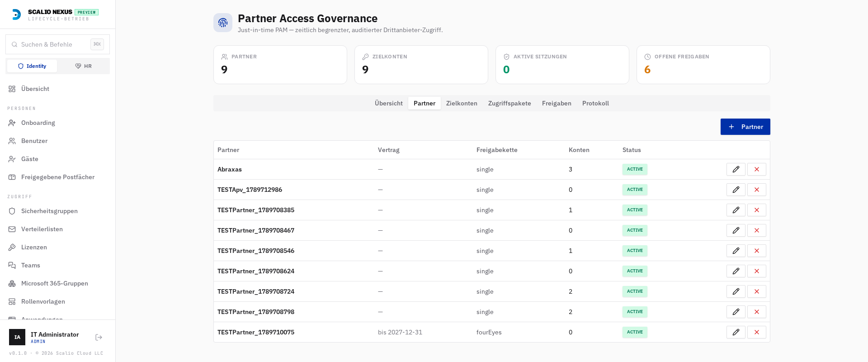Image resolution: width=868 pixels, height=362 pixels.
Task: Click the 'bis 2027-12-31' contract cell
Action: [400, 332]
